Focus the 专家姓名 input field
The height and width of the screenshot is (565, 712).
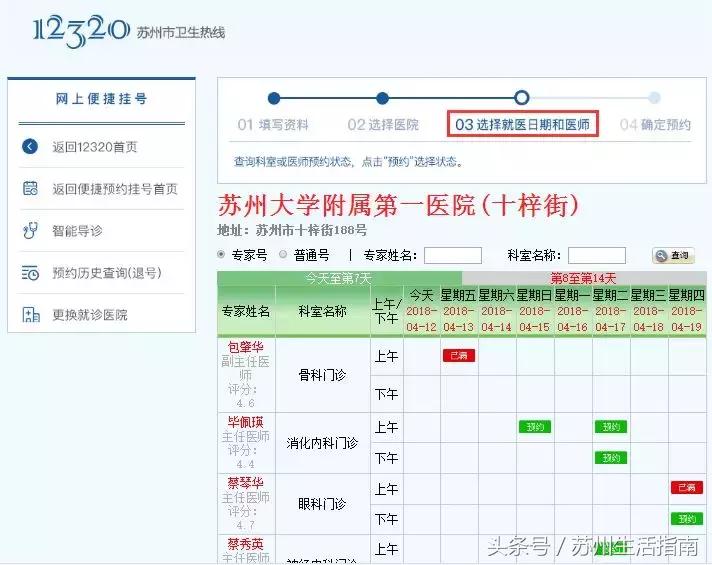point(453,255)
